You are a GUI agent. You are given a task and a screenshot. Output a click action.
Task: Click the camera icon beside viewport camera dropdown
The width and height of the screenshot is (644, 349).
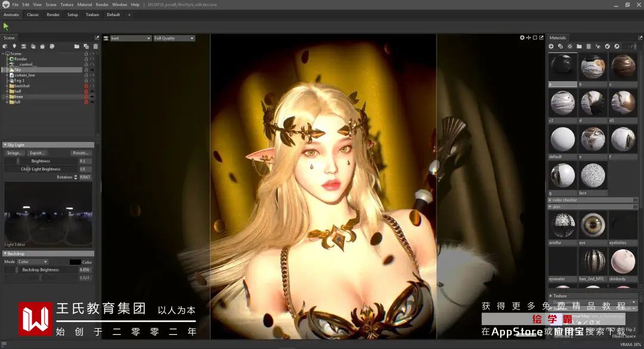[106, 38]
